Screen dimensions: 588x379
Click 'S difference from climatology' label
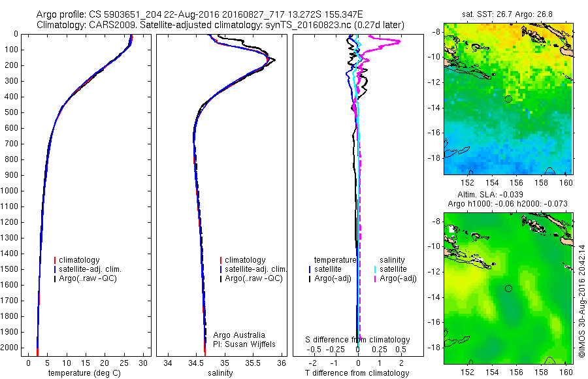click(357, 340)
